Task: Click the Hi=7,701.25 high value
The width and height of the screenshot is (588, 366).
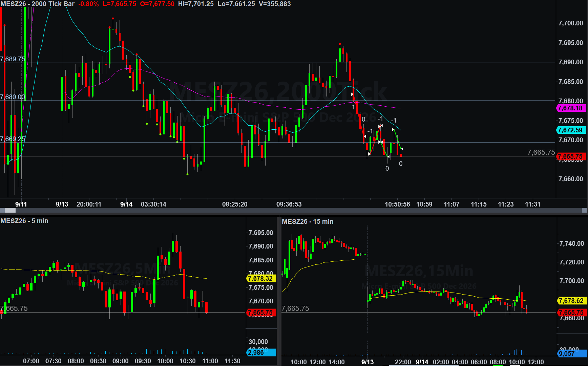Action: coord(196,4)
